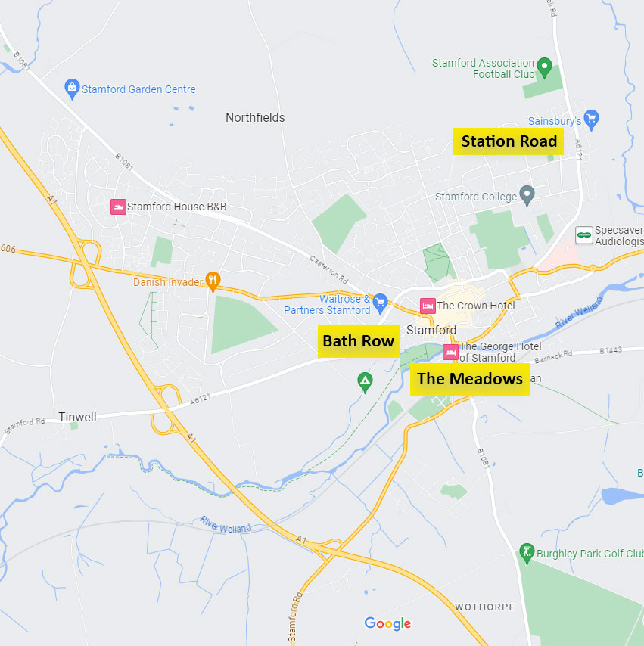The width and height of the screenshot is (644, 646).
Task: Select the yellow Bath Row label
Action: (358, 341)
